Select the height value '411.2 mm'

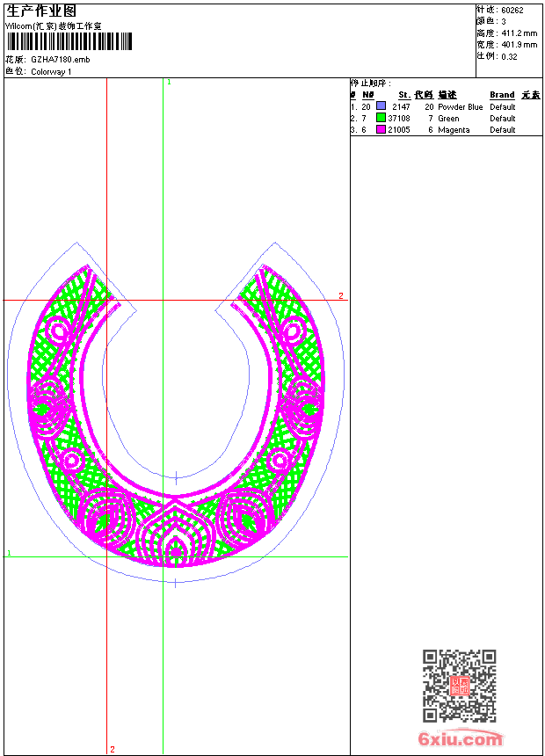coord(519,33)
